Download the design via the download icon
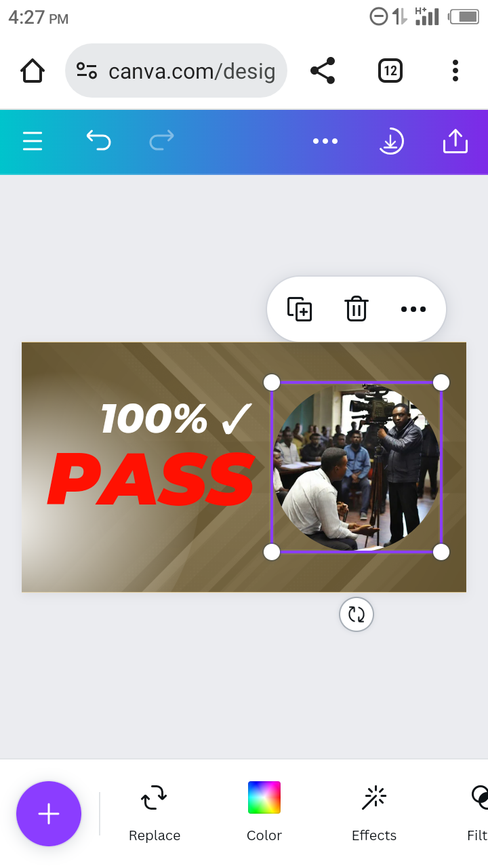This screenshot has height=868, width=488. (x=390, y=141)
